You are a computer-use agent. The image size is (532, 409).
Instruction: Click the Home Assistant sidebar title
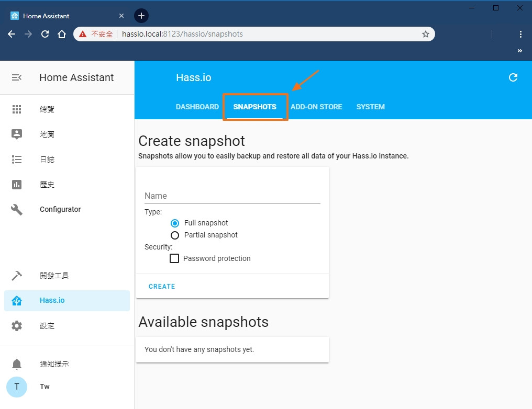76,77
